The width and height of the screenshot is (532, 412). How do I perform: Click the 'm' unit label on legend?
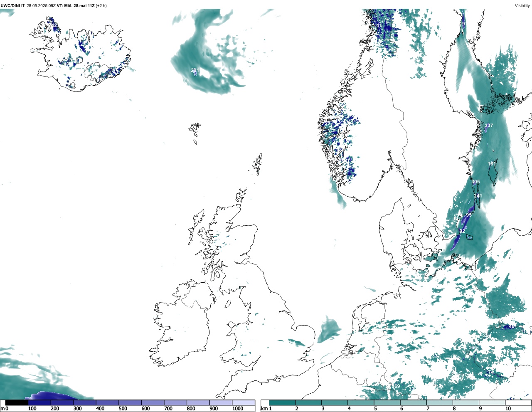pyautogui.click(x=2, y=409)
